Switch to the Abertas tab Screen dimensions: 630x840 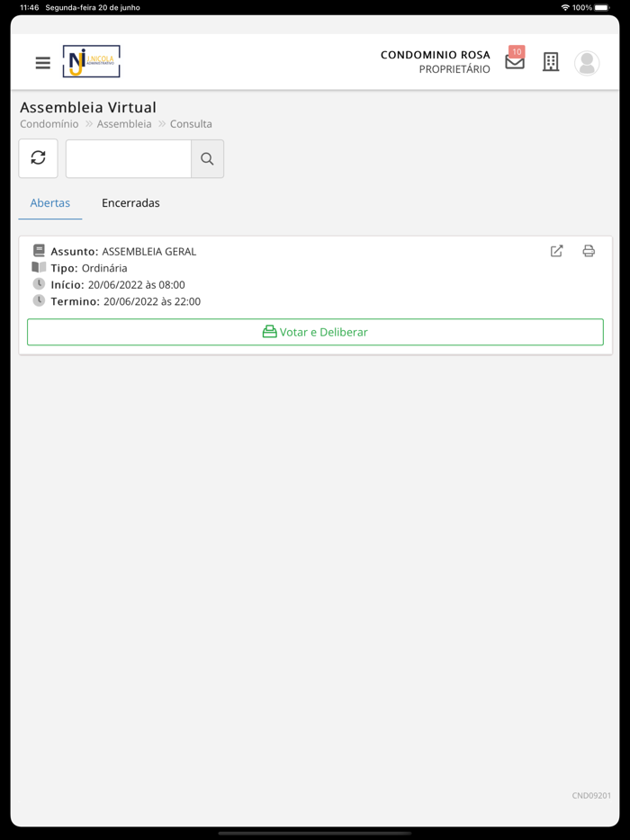[50, 203]
